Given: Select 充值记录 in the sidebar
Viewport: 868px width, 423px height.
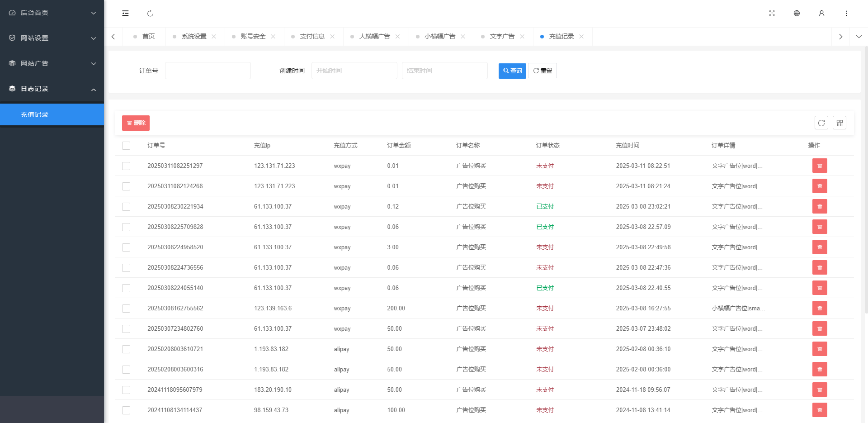Looking at the screenshot, I should (52, 114).
